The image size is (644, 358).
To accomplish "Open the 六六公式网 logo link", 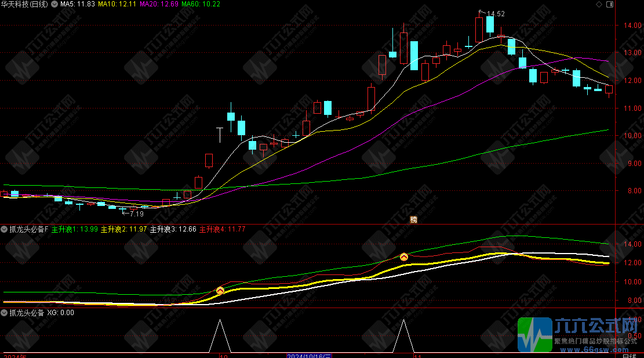I will (x=580, y=335).
